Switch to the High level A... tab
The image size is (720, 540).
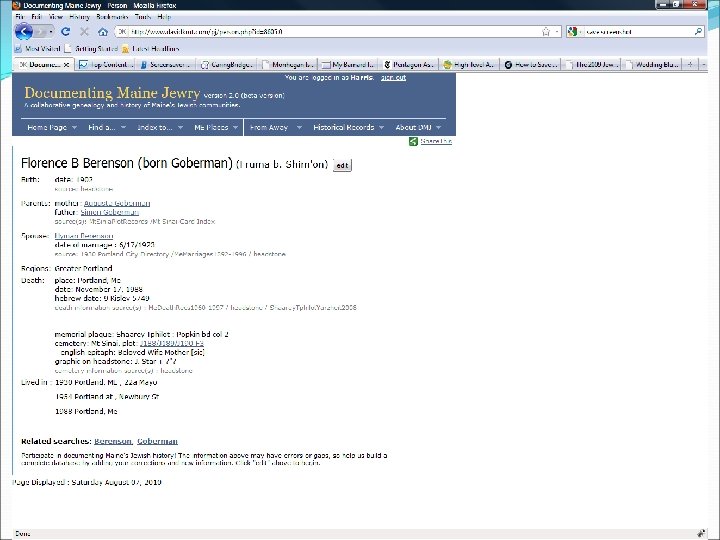click(469, 65)
